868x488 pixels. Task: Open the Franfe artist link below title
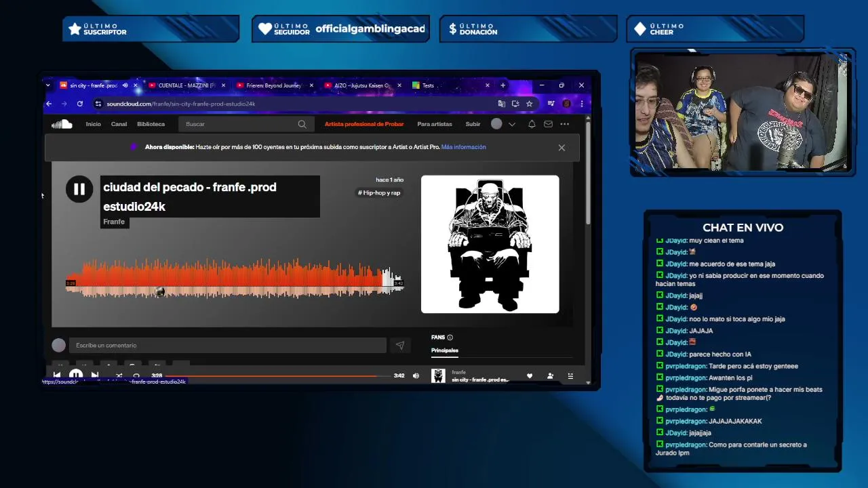114,222
